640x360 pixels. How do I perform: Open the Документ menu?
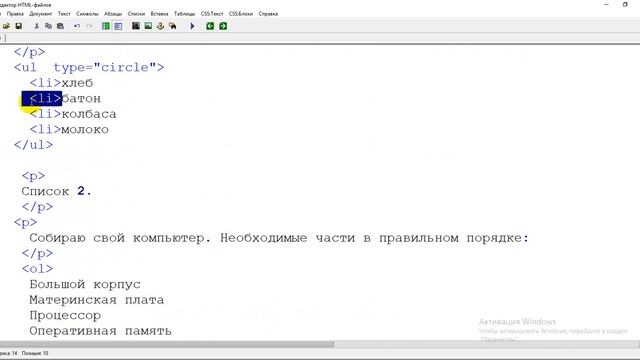click(x=40, y=14)
